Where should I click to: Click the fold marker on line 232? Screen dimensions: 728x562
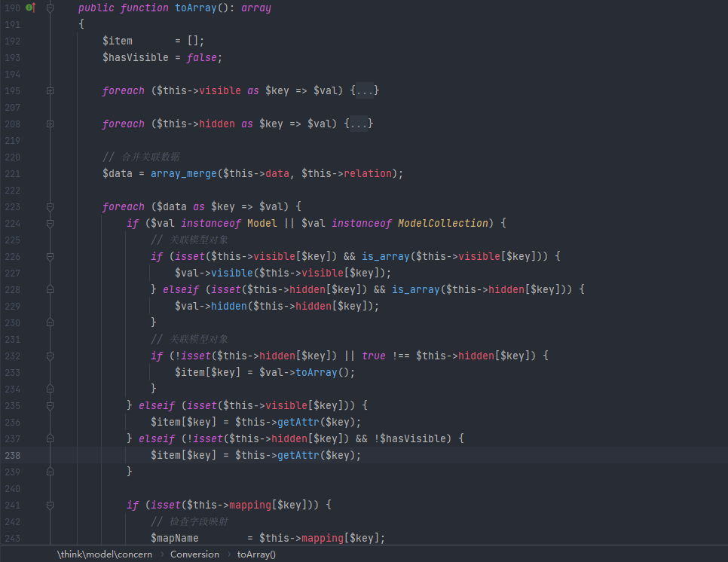pos(50,356)
